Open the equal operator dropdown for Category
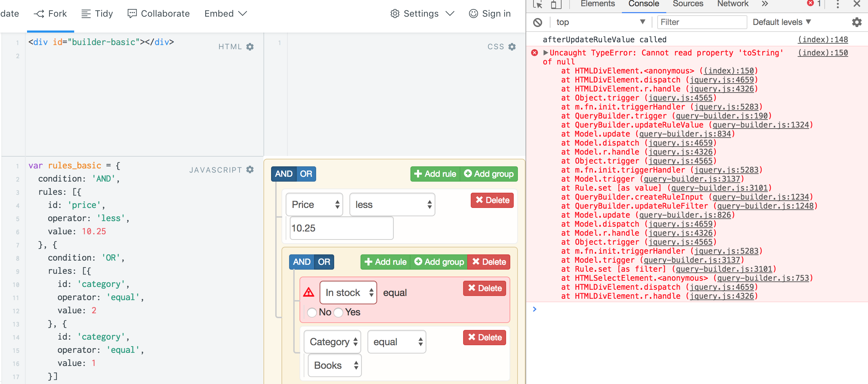The height and width of the screenshot is (384, 868). pyautogui.click(x=397, y=342)
